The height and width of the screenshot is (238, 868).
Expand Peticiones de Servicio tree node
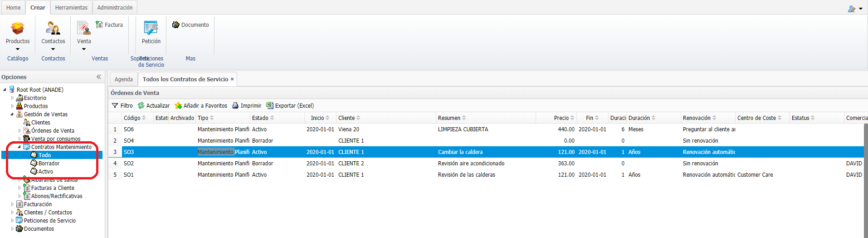point(12,221)
